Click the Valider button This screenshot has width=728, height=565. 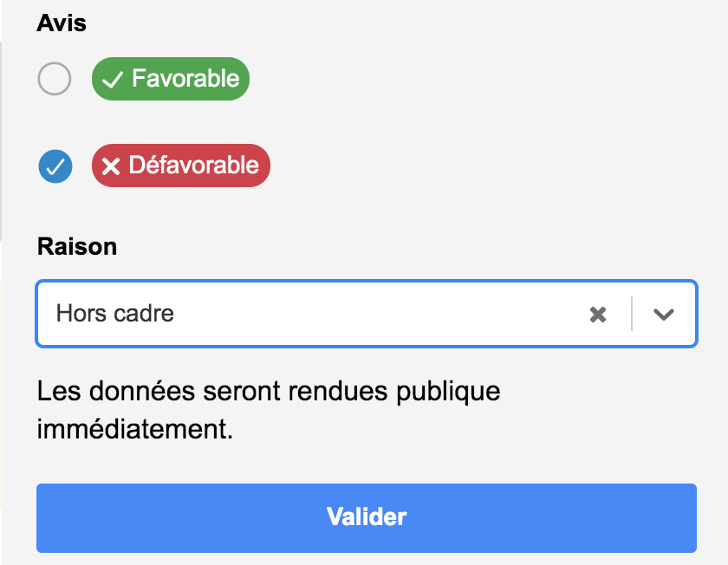tap(367, 518)
